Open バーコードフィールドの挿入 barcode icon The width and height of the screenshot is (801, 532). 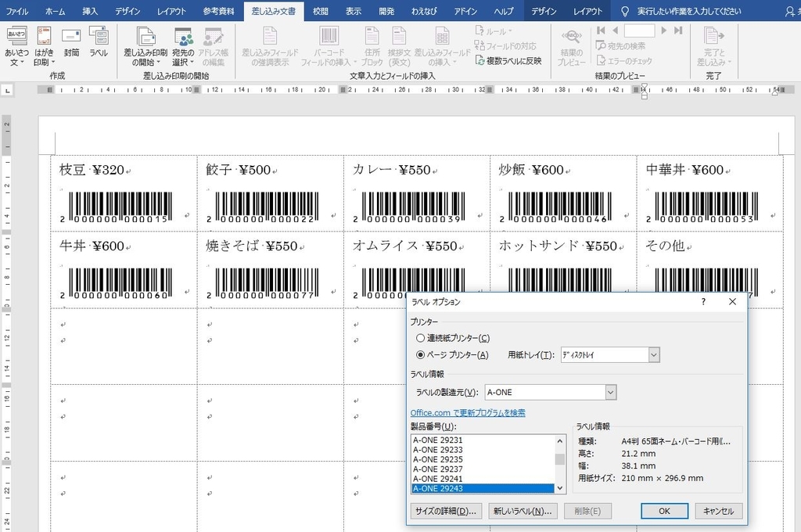(x=329, y=46)
